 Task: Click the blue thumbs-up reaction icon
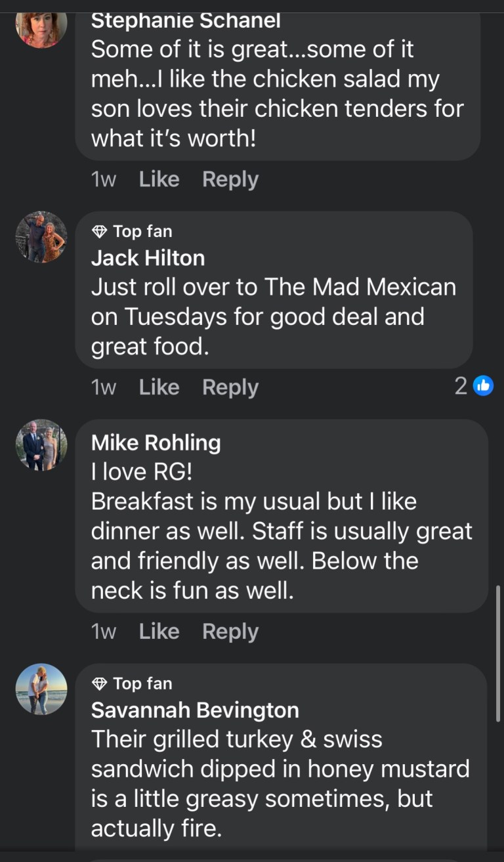click(x=483, y=386)
